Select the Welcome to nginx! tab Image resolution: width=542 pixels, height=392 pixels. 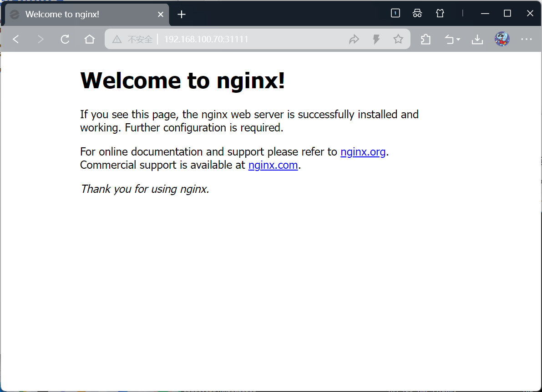point(87,14)
